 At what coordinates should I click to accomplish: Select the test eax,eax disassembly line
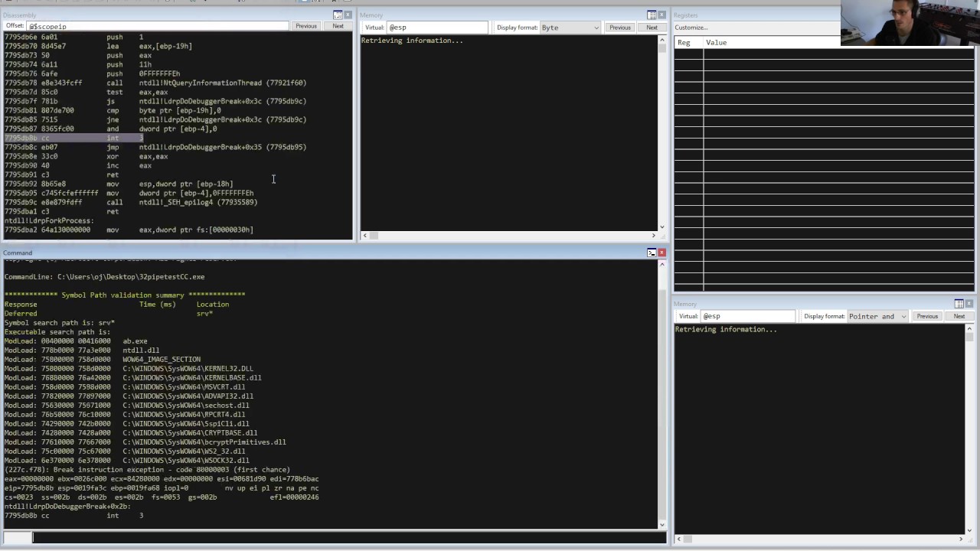[x=87, y=92]
